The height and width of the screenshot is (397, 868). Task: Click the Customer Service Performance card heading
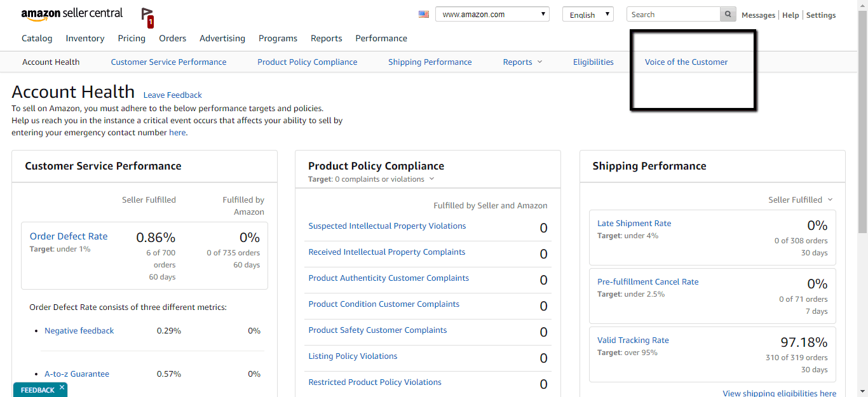(103, 166)
